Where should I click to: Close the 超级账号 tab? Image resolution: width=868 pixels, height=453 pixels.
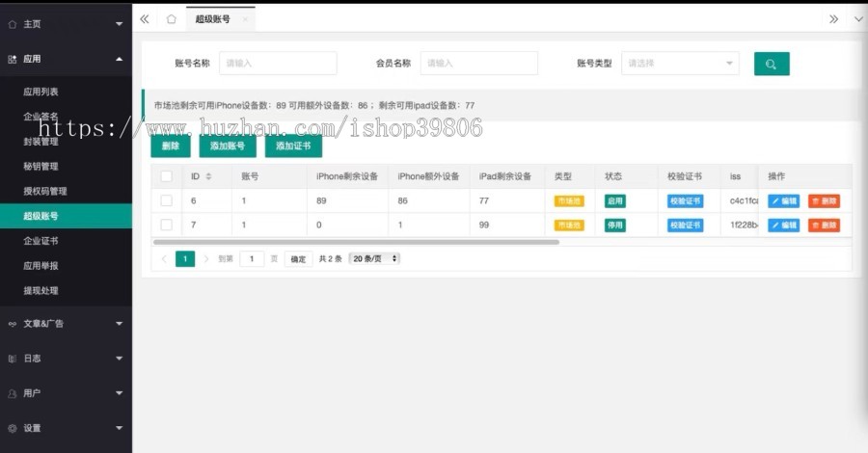click(x=245, y=19)
